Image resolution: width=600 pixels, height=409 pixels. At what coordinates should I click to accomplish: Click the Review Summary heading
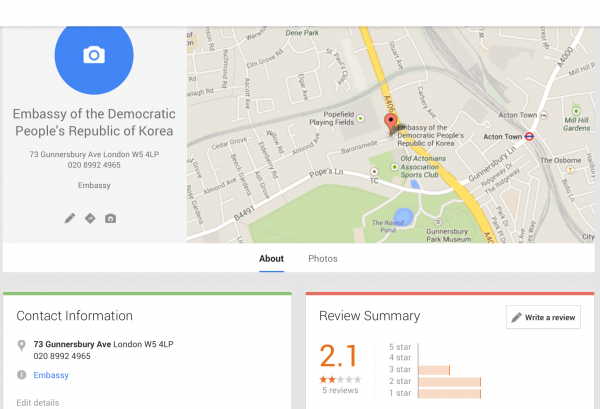(370, 316)
